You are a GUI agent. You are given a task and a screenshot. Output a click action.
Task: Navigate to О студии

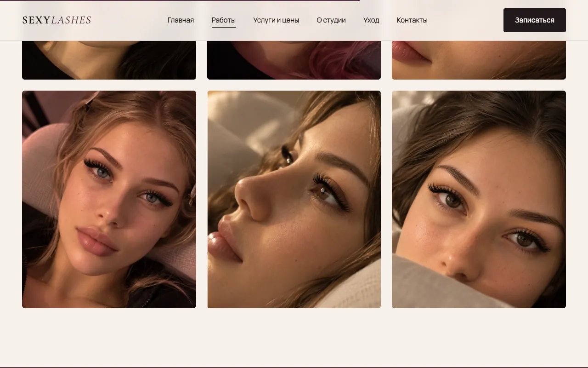pyautogui.click(x=331, y=20)
